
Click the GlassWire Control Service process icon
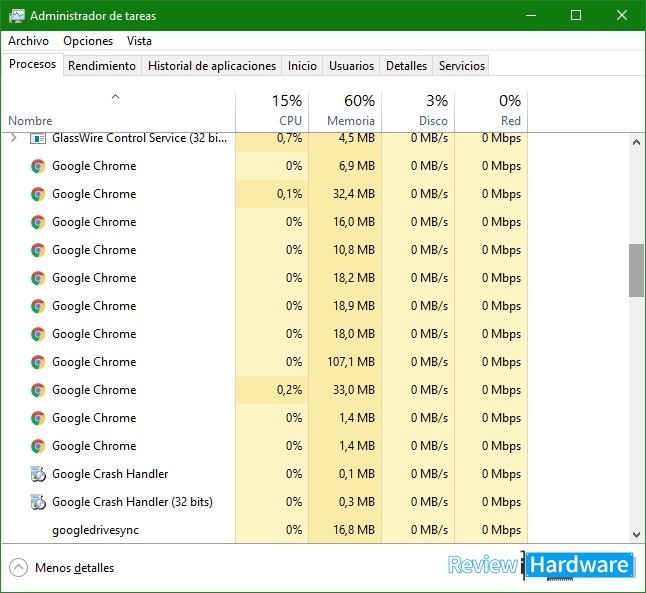coord(38,138)
